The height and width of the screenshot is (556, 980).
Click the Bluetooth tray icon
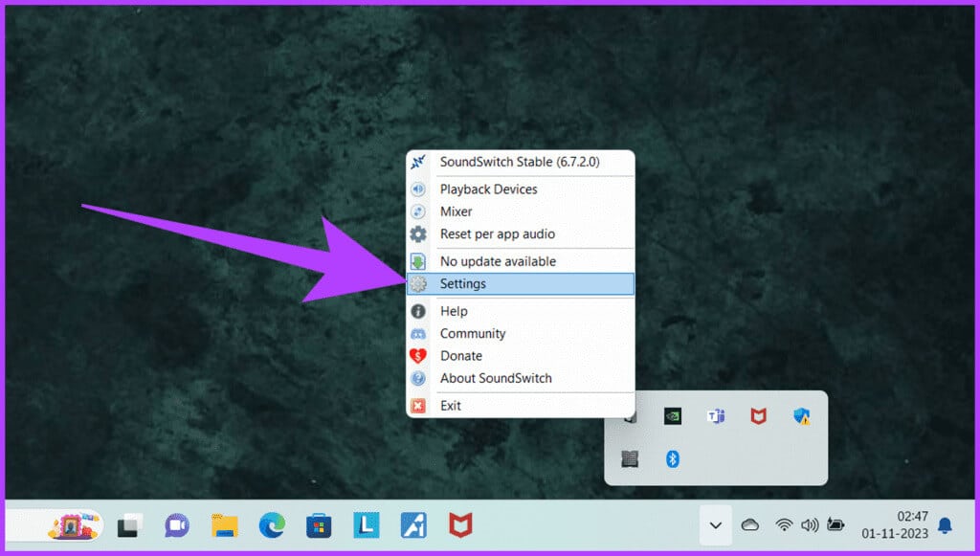pyautogui.click(x=673, y=459)
